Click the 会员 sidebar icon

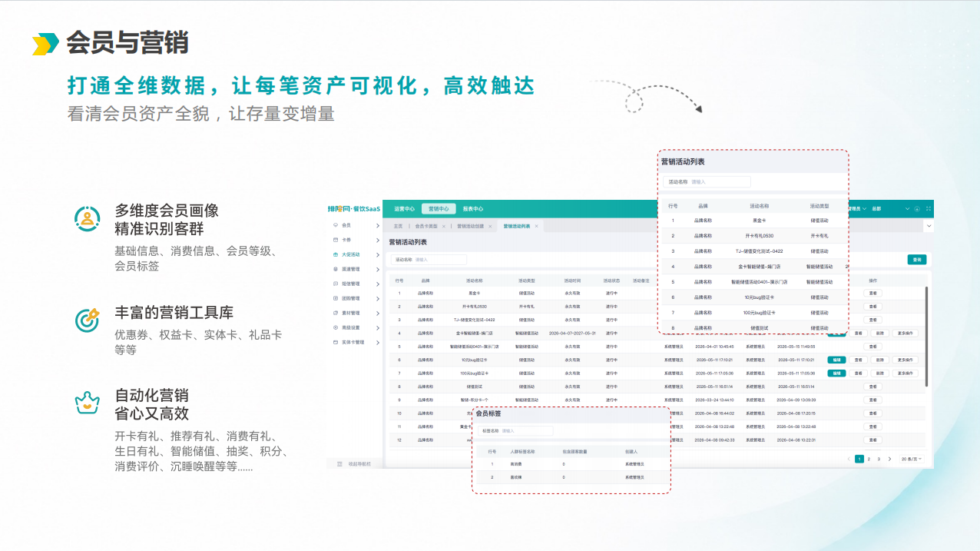[x=336, y=225]
